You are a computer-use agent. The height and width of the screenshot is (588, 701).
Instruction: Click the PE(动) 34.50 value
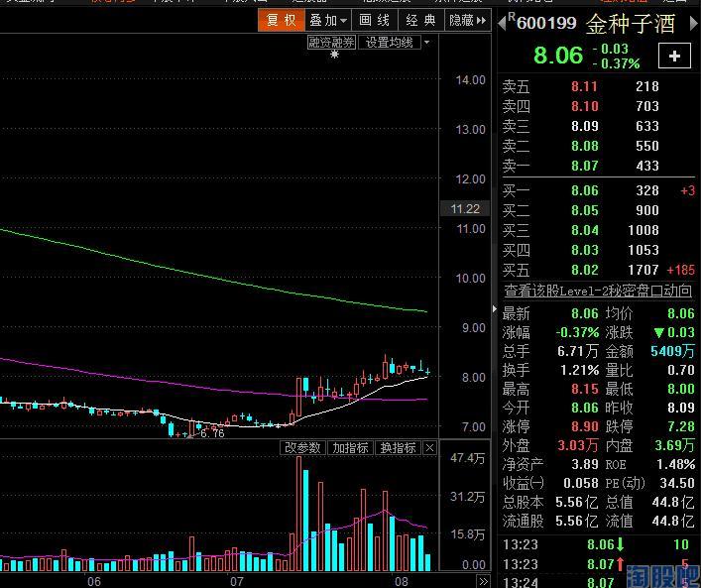[677, 483]
